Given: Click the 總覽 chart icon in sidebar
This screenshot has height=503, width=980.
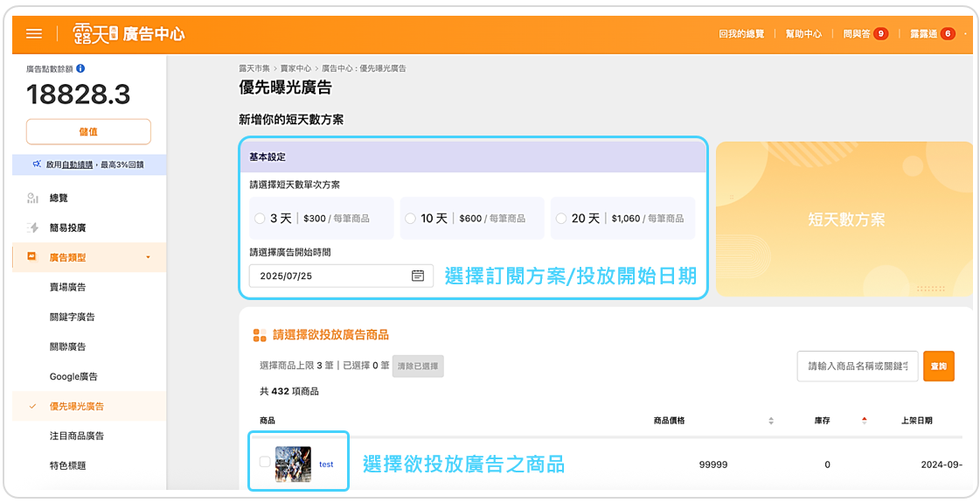Looking at the screenshot, I should [33, 199].
